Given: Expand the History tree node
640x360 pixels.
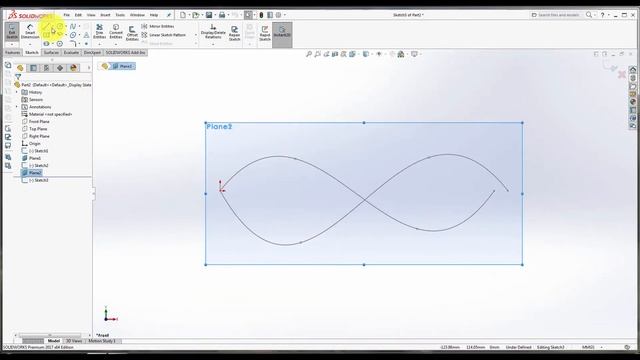Looking at the screenshot, I should click(17, 92).
